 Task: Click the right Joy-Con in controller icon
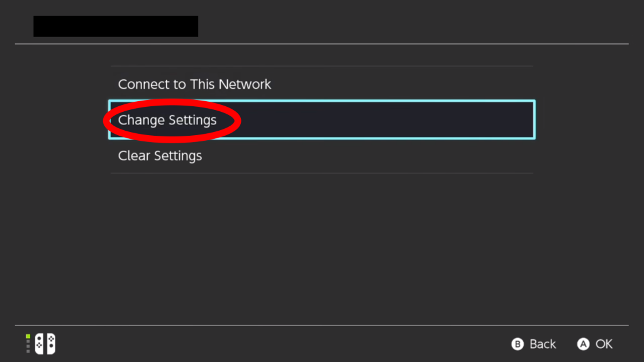pos(51,344)
